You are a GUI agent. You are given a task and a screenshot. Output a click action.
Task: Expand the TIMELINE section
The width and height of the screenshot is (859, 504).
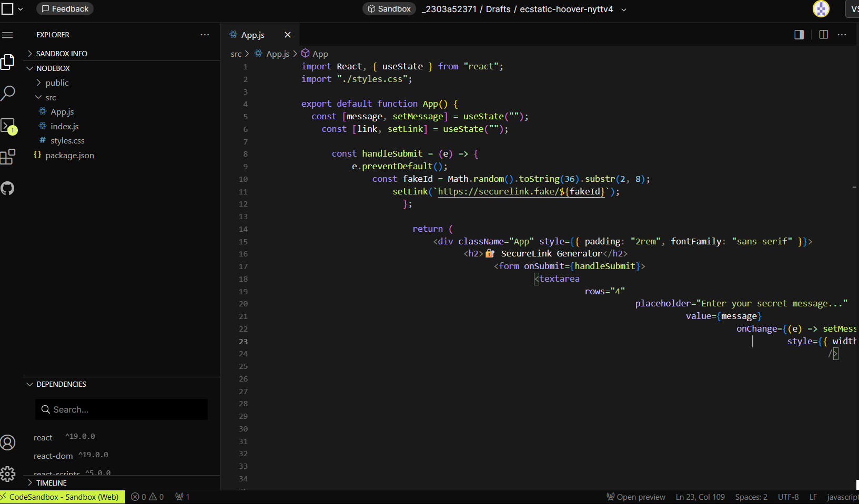[x=51, y=483]
